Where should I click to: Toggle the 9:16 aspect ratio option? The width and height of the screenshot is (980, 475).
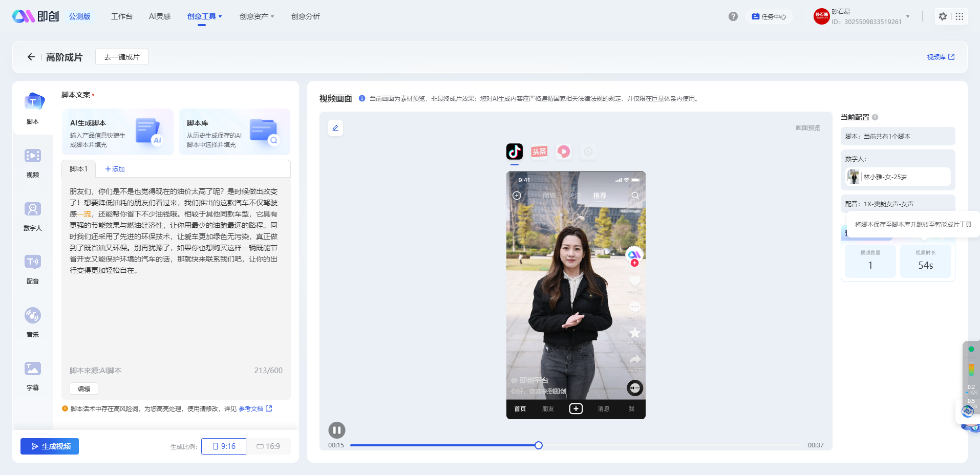point(224,446)
